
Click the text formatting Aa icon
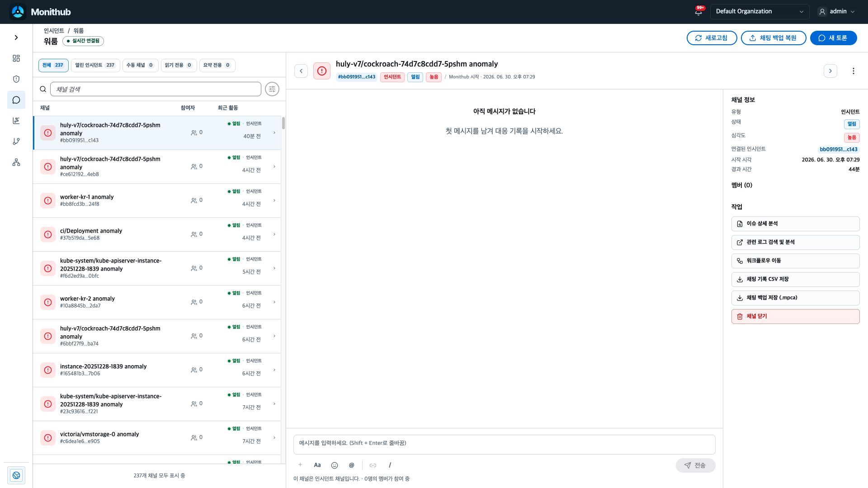pos(317,465)
